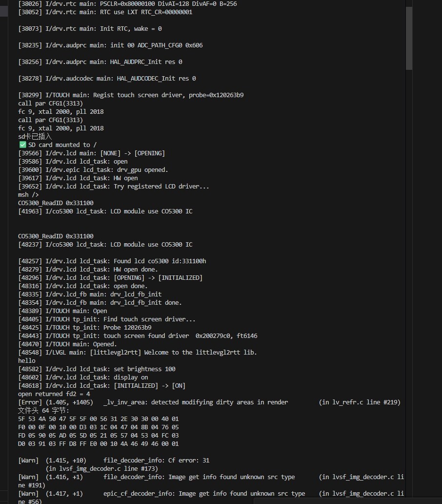Select the standalone hello output line

coord(27,361)
